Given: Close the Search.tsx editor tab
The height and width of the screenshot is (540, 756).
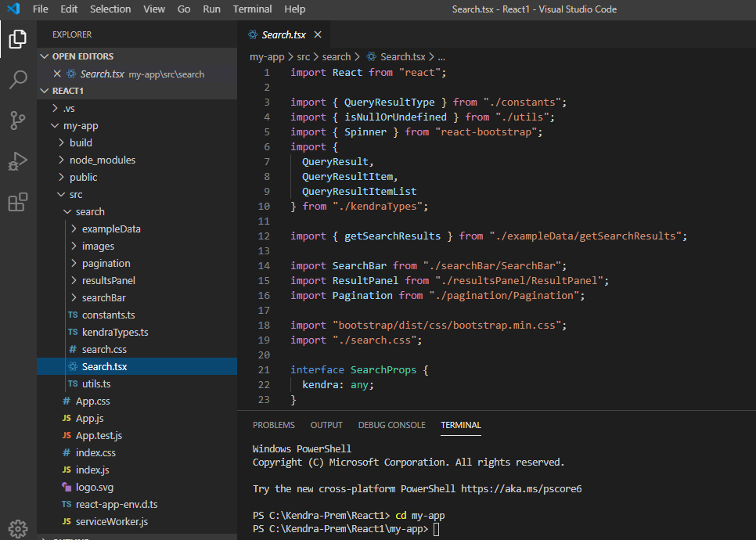Looking at the screenshot, I should (317, 34).
